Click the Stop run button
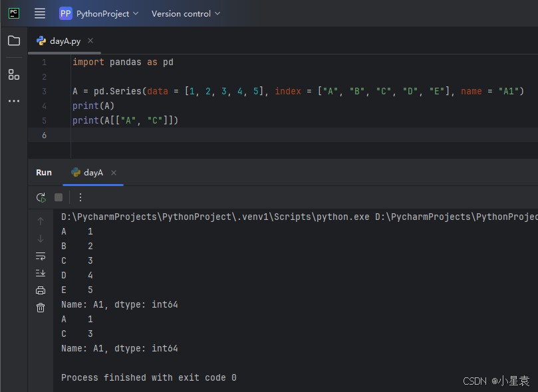The image size is (538, 392). [59, 197]
